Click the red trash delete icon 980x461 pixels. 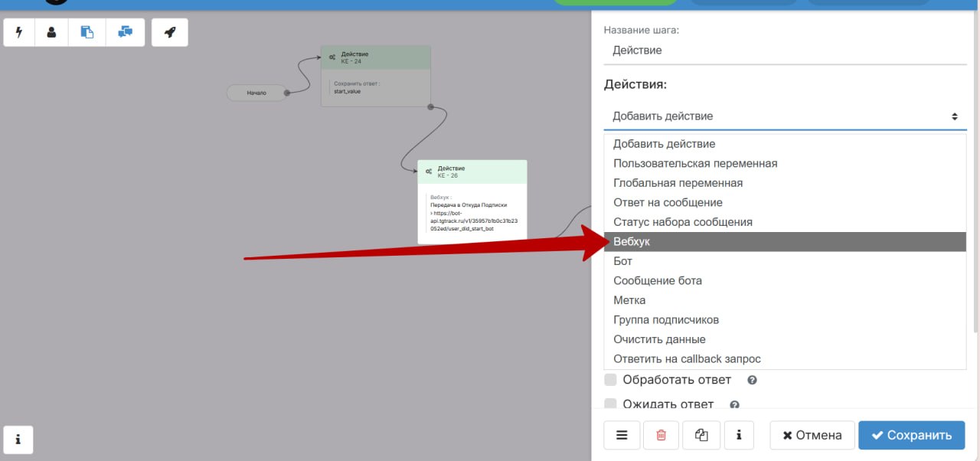pyautogui.click(x=661, y=435)
